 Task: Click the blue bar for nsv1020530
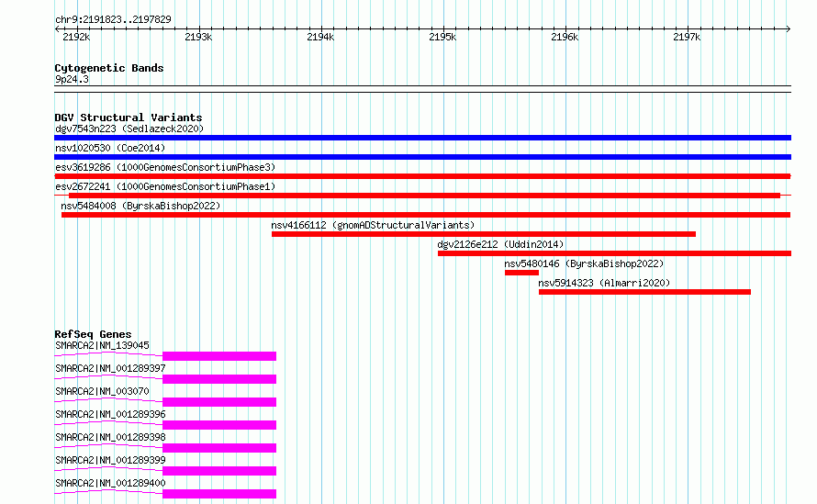point(422,157)
